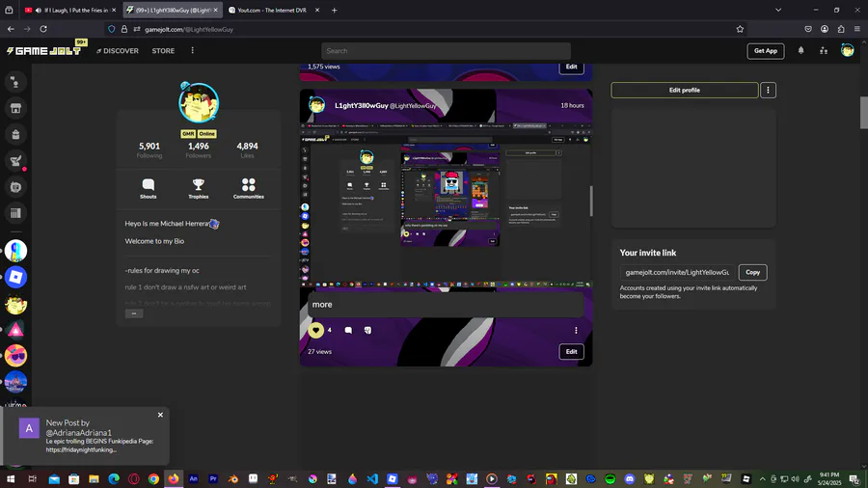Click the Game Jolt search field
Screen dimensions: 868x488
(x=447, y=51)
